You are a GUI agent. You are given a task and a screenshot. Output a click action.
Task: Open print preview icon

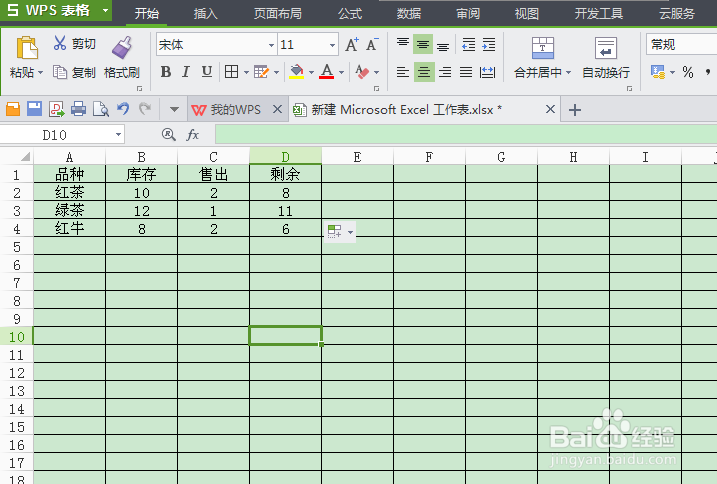101,109
